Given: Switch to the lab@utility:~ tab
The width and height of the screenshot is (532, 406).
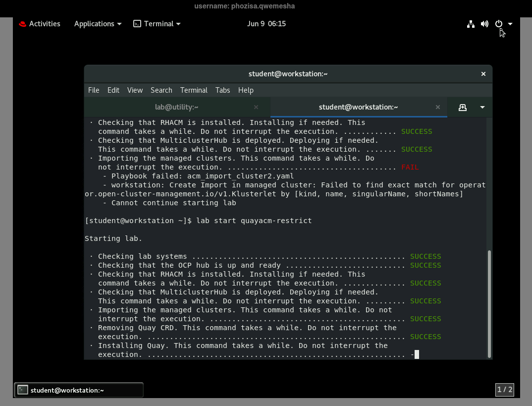Looking at the screenshot, I should click(x=176, y=107).
